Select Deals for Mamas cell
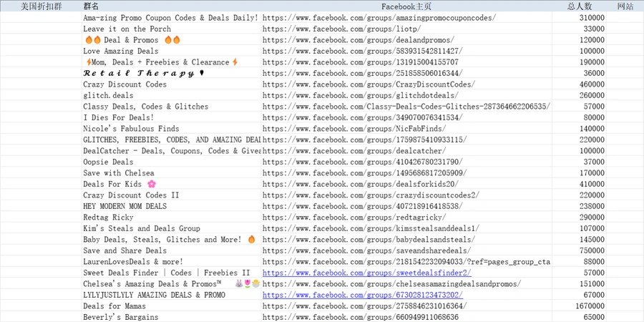The image size is (644, 322). [172, 306]
